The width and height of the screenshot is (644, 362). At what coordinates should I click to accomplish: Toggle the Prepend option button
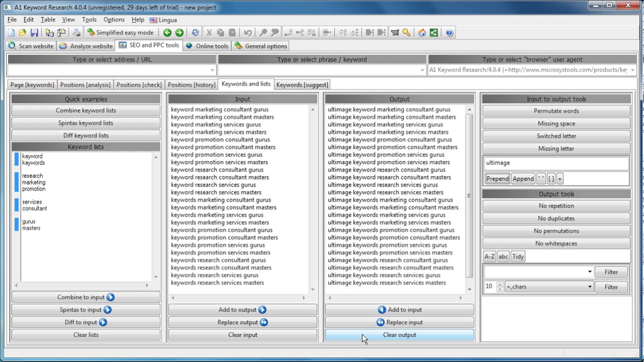[498, 178]
